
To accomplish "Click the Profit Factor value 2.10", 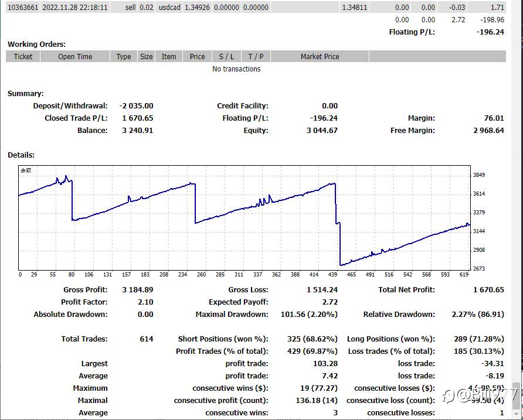I will pos(145,302).
